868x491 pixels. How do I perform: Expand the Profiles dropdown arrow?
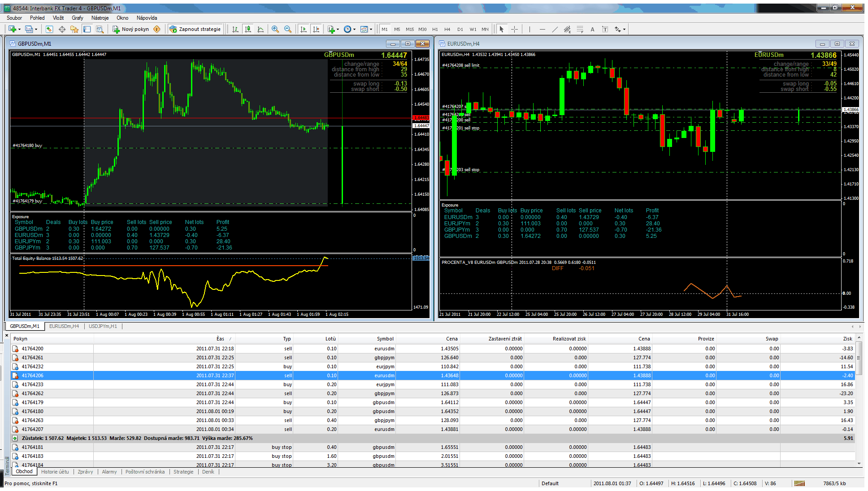[36, 29]
